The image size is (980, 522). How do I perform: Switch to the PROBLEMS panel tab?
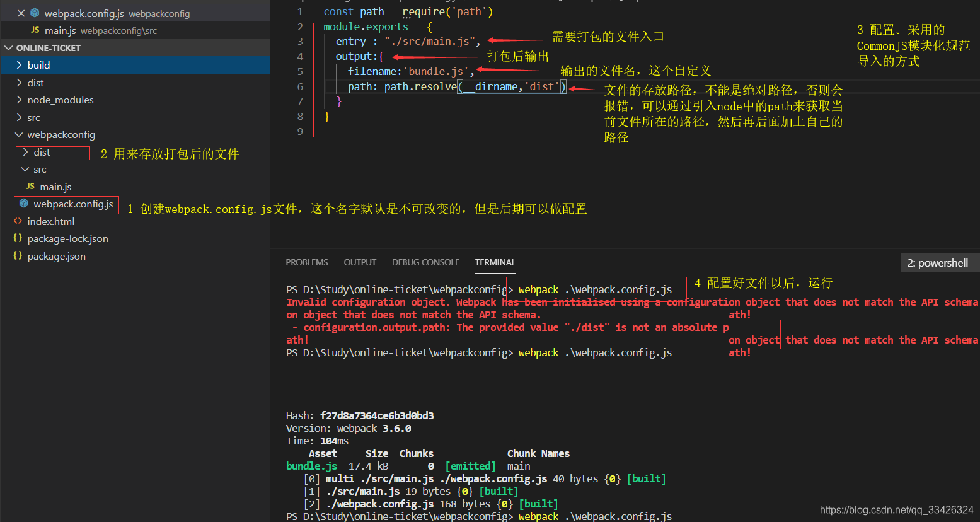pyautogui.click(x=307, y=262)
